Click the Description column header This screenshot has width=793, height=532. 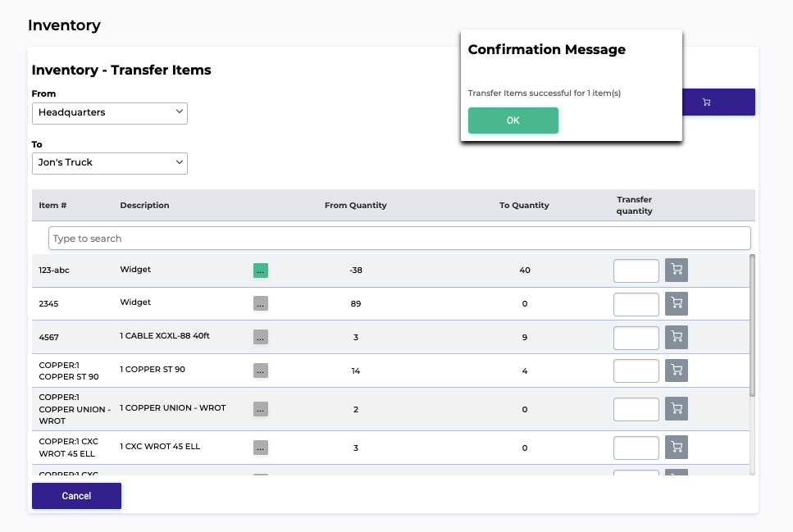[x=144, y=206]
